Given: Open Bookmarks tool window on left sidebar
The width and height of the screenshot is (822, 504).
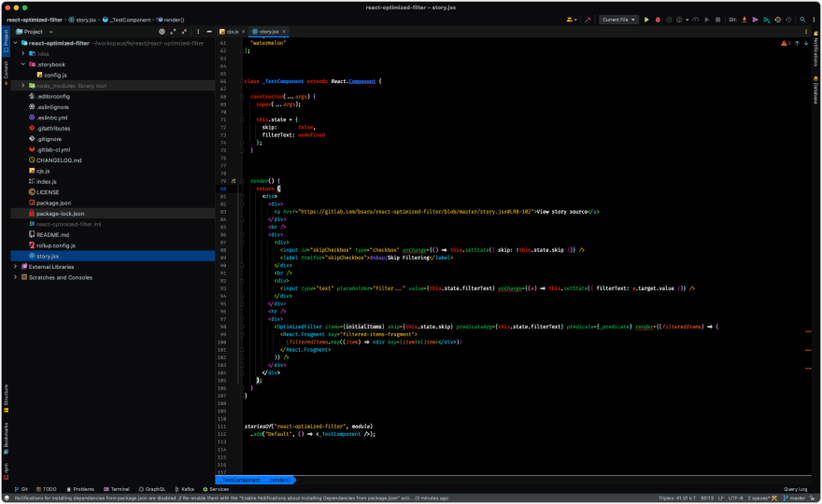Looking at the screenshot, I should pyautogui.click(x=7, y=438).
